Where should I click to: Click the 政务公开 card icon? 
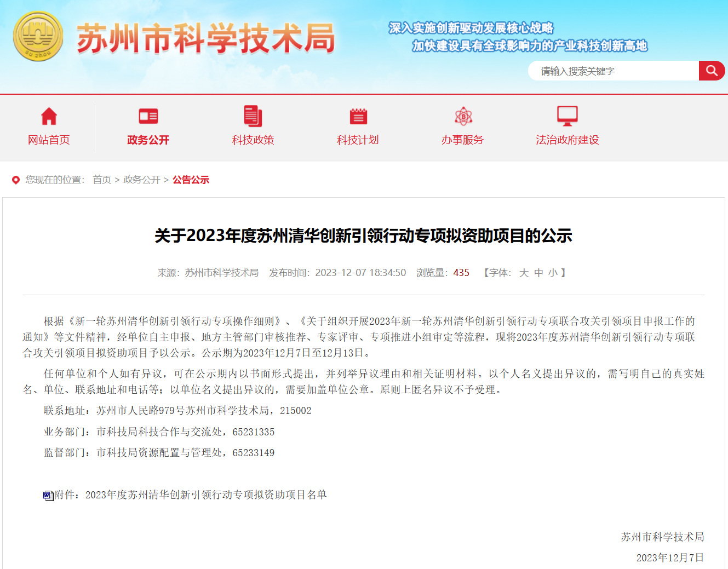pyautogui.click(x=148, y=116)
